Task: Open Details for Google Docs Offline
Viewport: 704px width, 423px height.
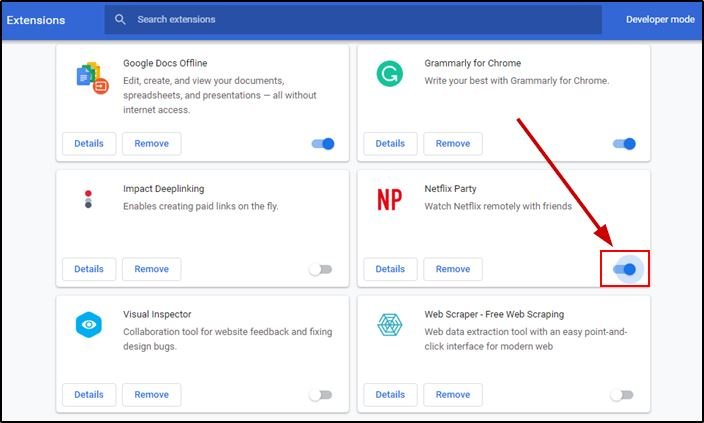Action: pyautogui.click(x=89, y=144)
